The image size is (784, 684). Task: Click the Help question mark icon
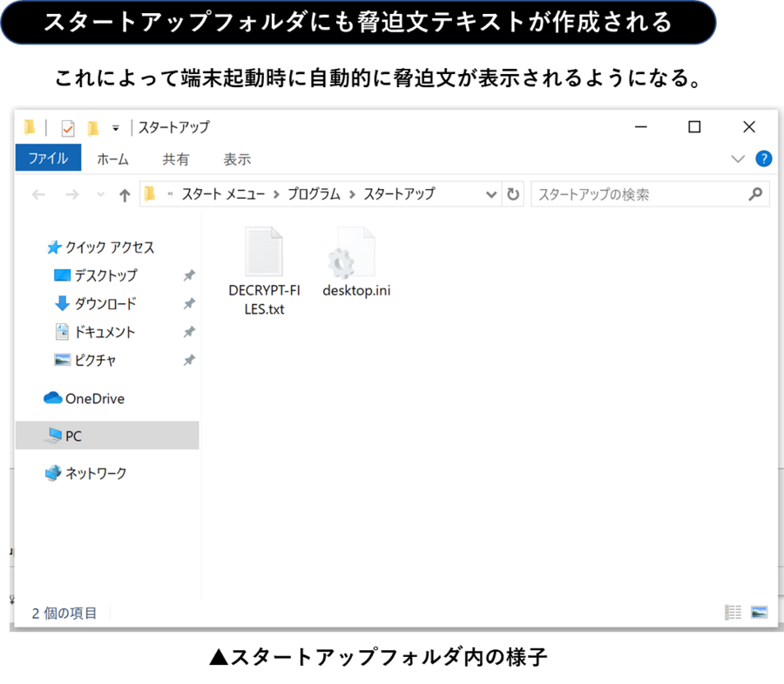tap(763, 159)
